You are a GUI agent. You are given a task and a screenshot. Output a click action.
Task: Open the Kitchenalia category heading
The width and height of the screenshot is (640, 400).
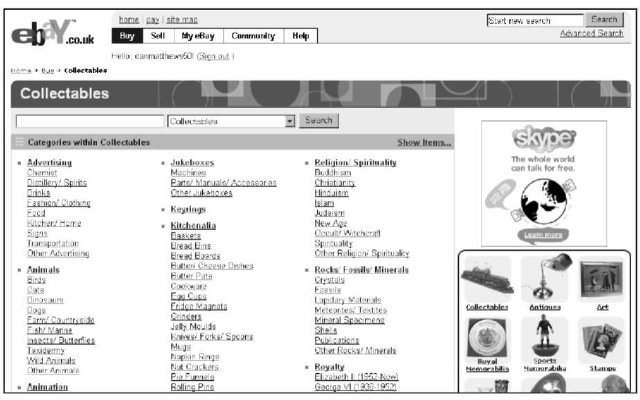coord(193,225)
